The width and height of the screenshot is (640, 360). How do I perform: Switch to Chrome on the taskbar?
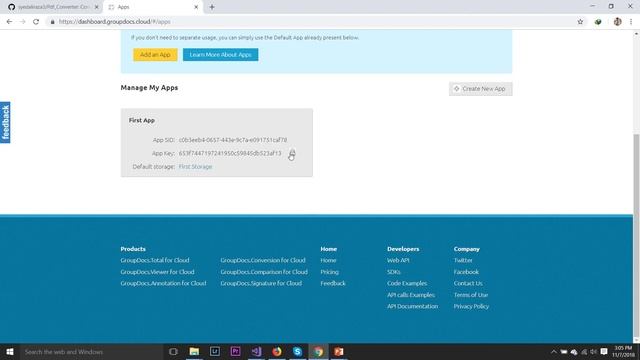(x=318, y=352)
